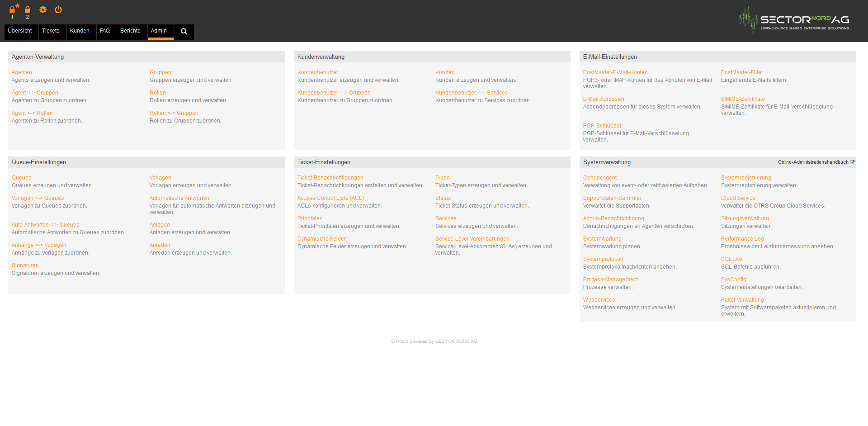Screen dimensions: 868x426
Task: Click the Queues link
Action: 21,178
